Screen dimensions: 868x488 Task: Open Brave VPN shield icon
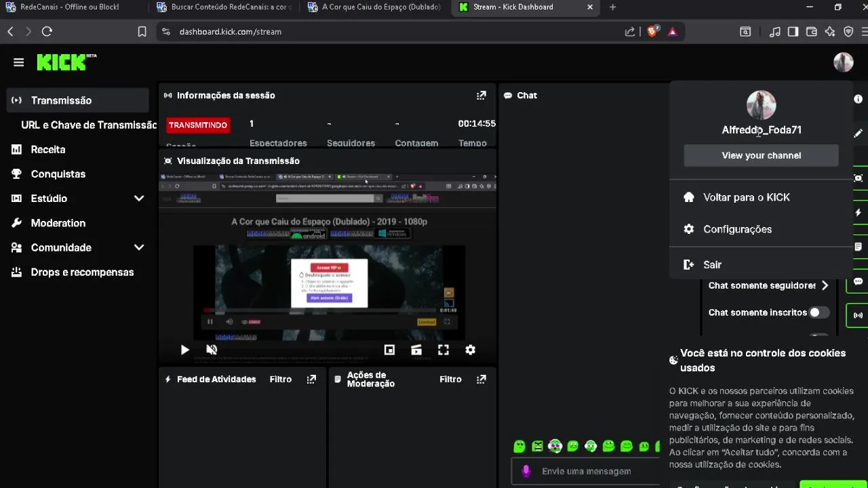pyautogui.click(x=848, y=31)
